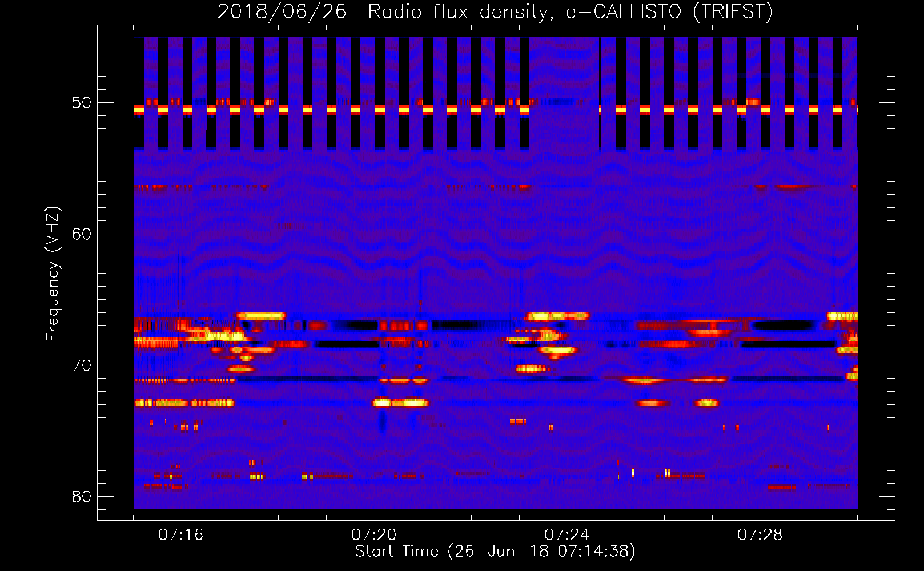Click the 50 frequency tick label
This screenshot has width=924, height=571.
(x=81, y=103)
